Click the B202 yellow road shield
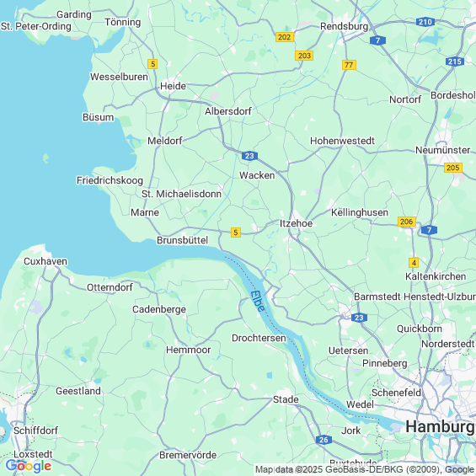The image size is (476, 476). coord(285,37)
